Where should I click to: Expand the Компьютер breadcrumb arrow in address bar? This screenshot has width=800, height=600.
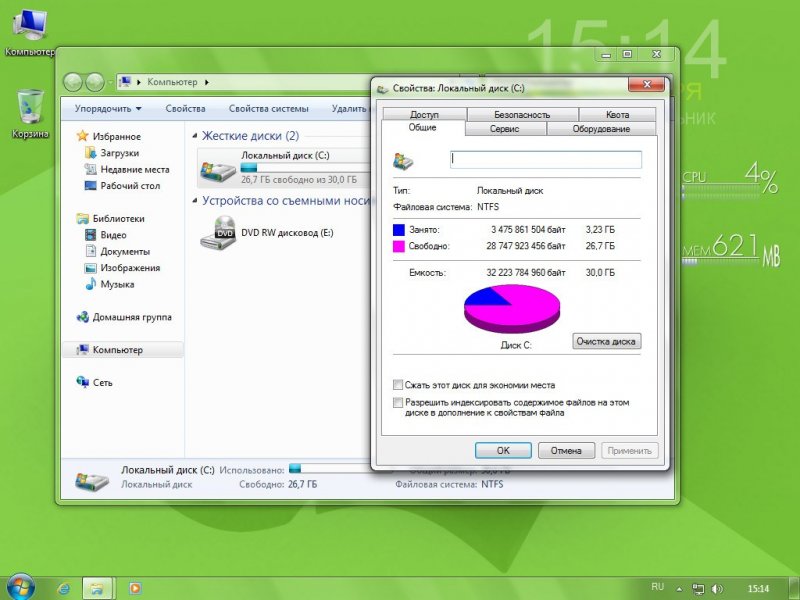point(207,82)
